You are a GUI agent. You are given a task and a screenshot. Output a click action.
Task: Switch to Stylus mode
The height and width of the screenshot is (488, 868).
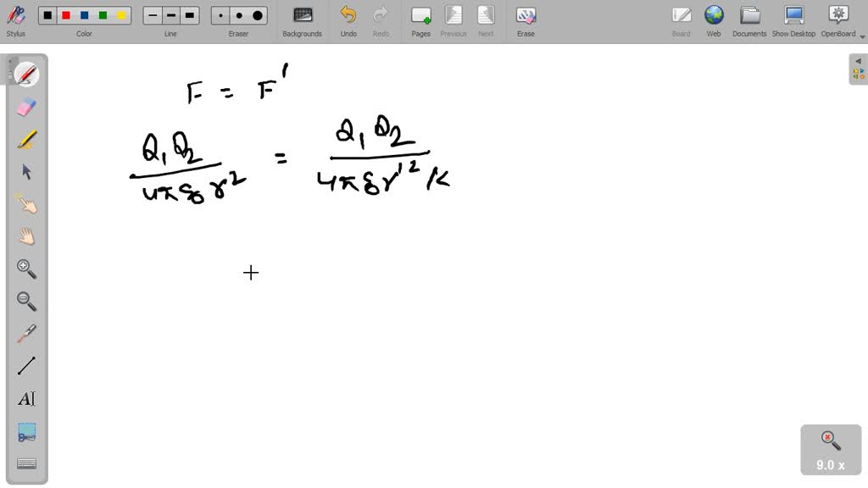pyautogui.click(x=15, y=20)
